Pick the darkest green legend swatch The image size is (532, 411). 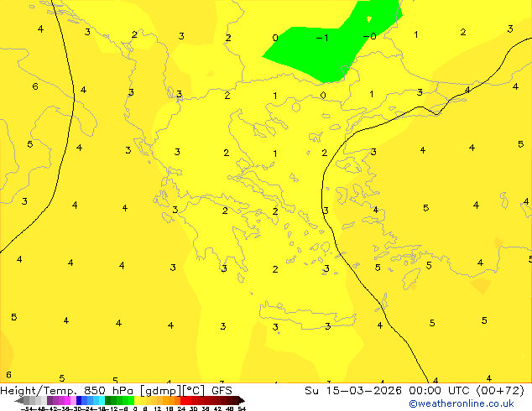[108, 400]
